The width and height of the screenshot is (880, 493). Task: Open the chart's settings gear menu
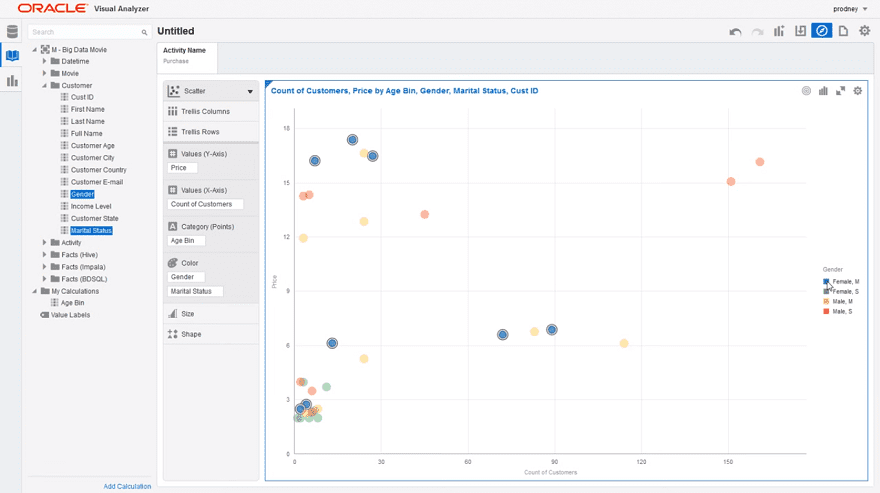pyautogui.click(x=857, y=91)
